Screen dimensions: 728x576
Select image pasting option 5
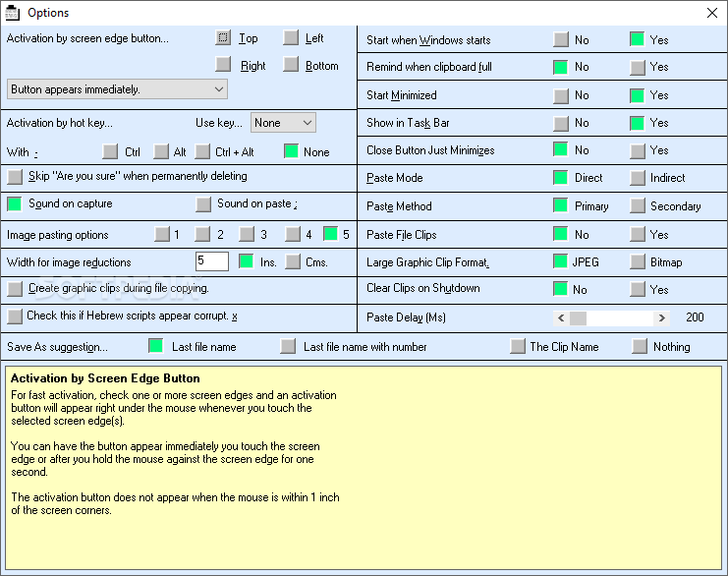pos(330,234)
